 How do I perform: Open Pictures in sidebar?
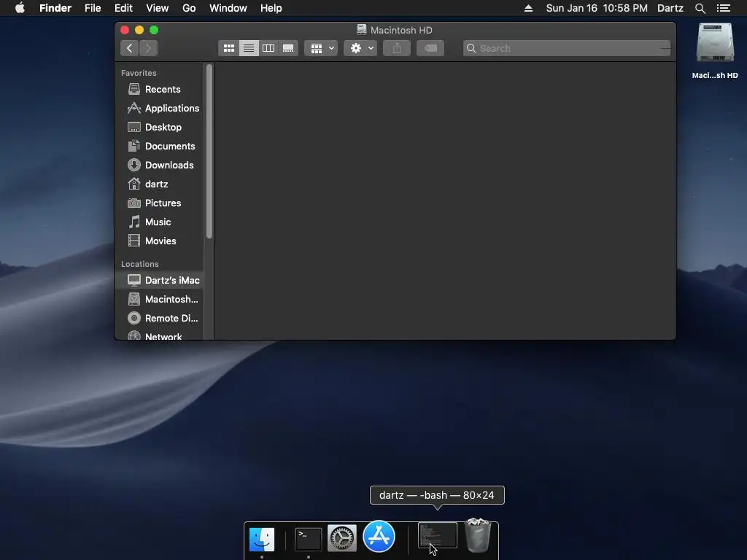click(x=159, y=203)
